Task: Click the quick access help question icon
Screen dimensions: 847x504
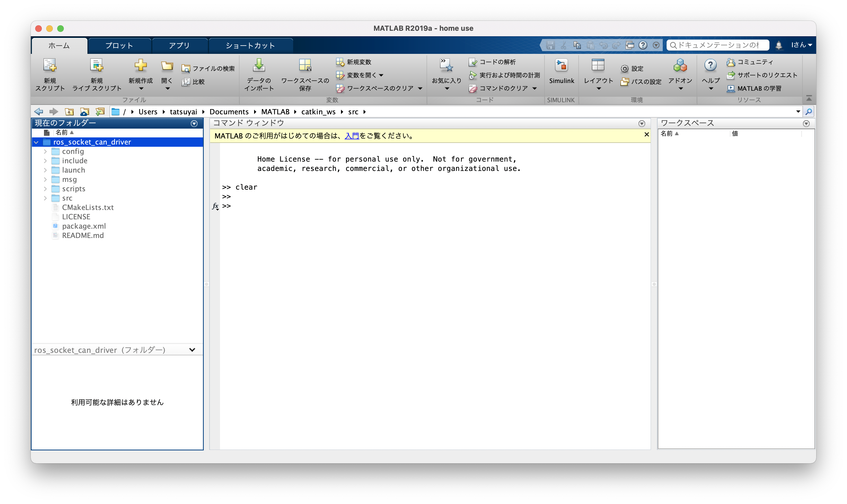Action: point(643,45)
